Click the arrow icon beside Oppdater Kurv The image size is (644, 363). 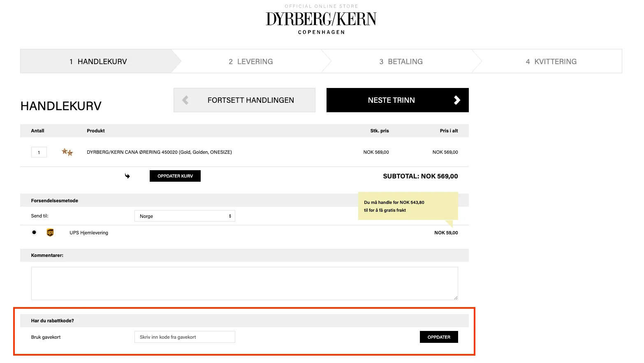pyautogui.click(x=127, y=176)
